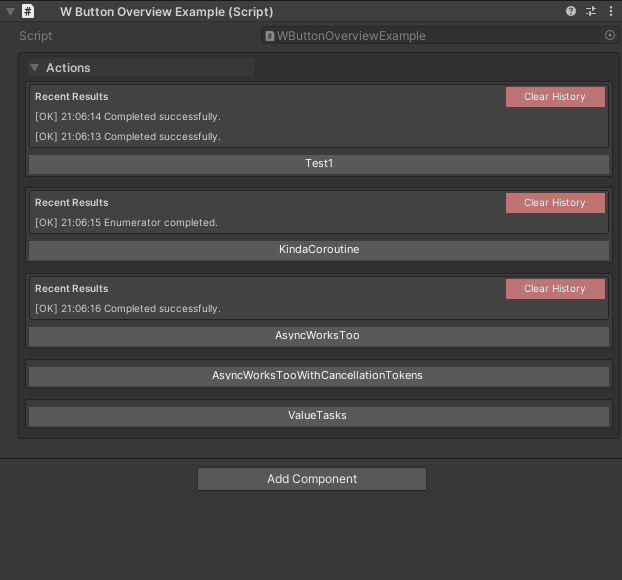Invoke the ValueTasks button
The height and width of the screenshot is (580, 622).
[319, 416]
